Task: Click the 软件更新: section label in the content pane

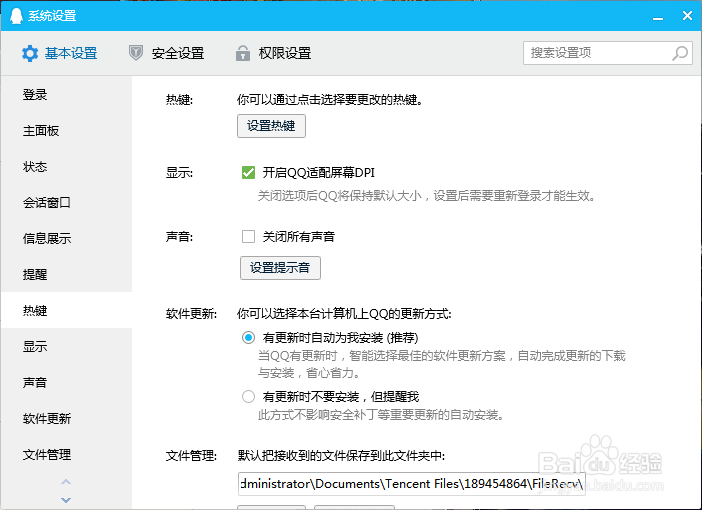Action: pyautogui.click(x=191, y=314)
